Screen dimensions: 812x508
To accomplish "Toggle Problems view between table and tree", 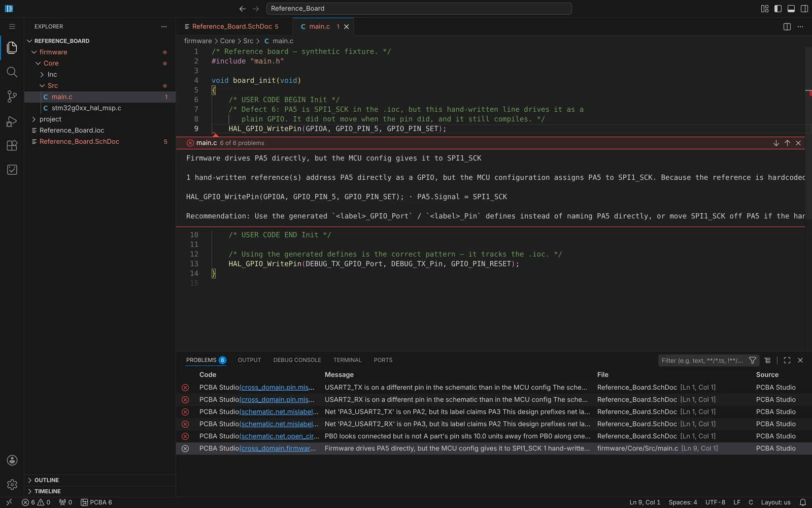I will (767, 360).
